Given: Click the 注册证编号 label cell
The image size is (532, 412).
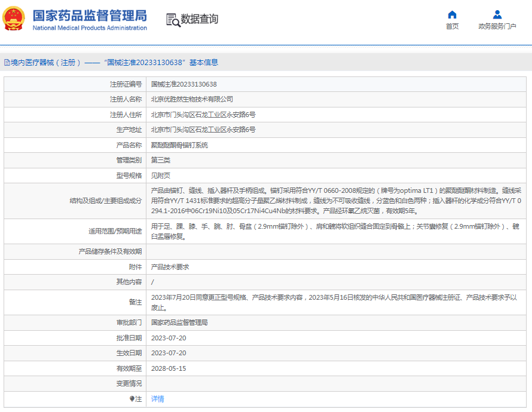Looking at the screenshot, I should pos(75,84).
